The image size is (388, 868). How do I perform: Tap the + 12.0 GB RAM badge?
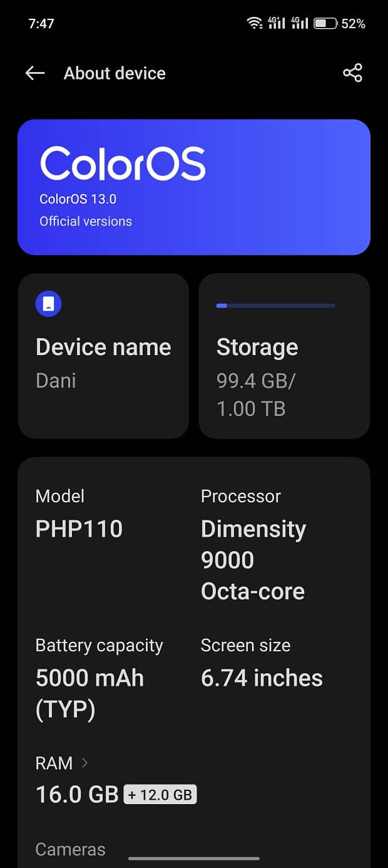point(160,794)
